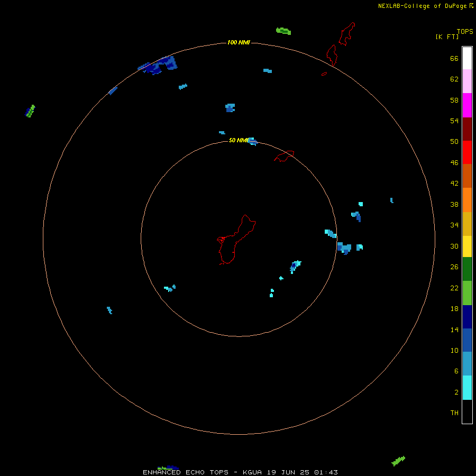
Task: Click the large dark blue echo cluster on 100 NMI ring
Action: click(158, 65)
